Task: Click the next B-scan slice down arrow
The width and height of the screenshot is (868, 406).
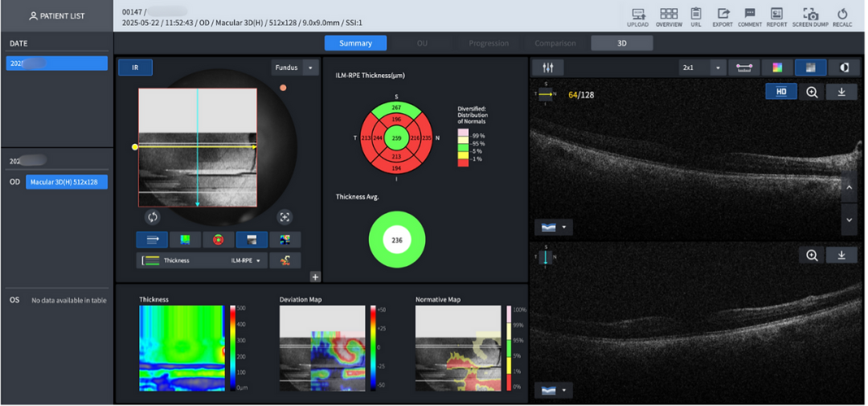Action: coord(850,219)
